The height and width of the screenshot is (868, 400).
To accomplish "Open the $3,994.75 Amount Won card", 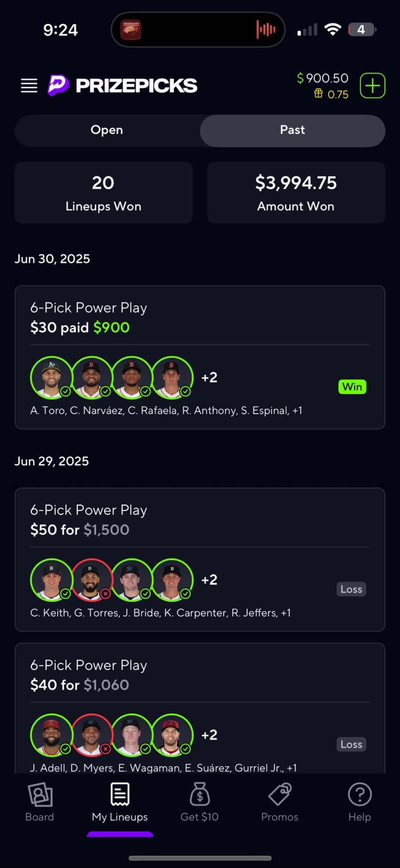I will (x=296, y=192).
